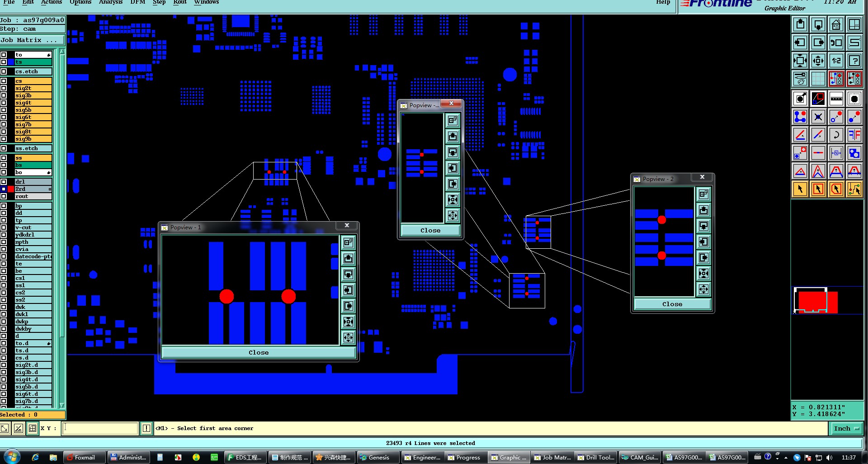Screen dimensions: 868x464
Task: Open the help question mark icon
Action: [x=854, y=61]
